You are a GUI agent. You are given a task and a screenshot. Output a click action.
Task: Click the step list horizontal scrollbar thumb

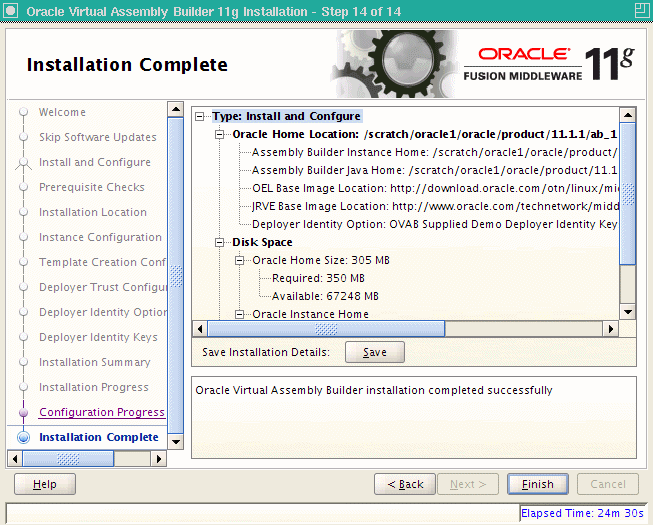(x=68, y=459)
